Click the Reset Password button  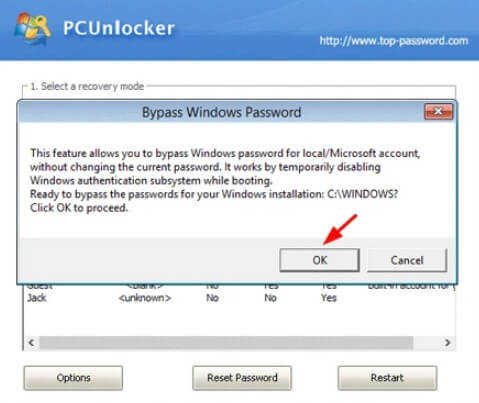tap(242, 378)
